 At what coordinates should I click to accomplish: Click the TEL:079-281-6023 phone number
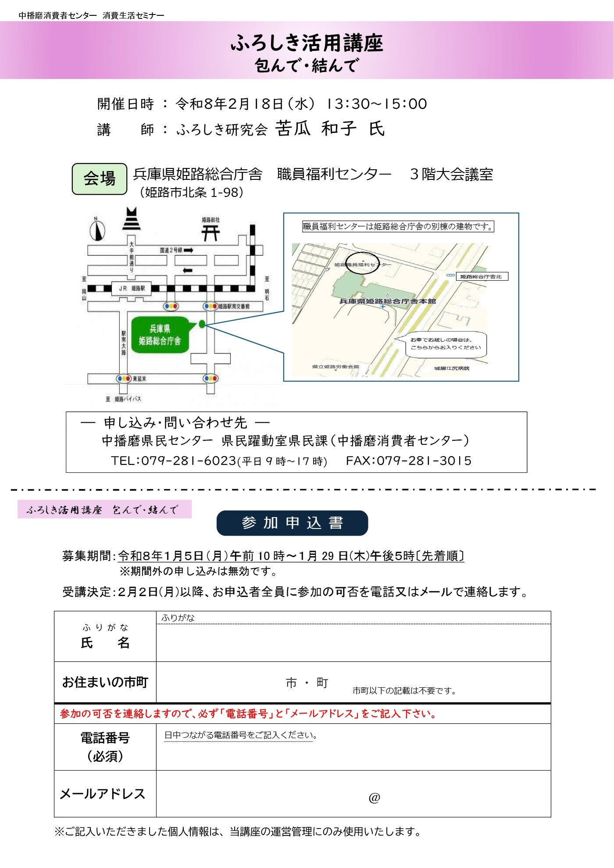click(x=174, y=461)
